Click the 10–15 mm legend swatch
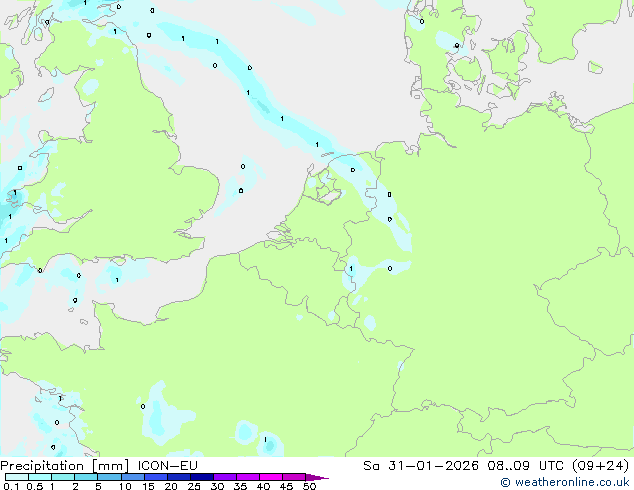Screen dimensions: 634x490 [133, 477]
